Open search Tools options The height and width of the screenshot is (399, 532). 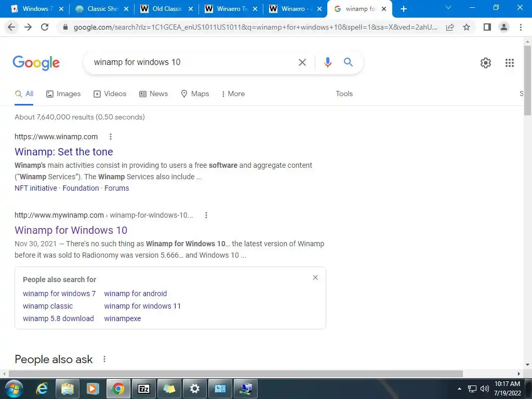click(344, 94)
